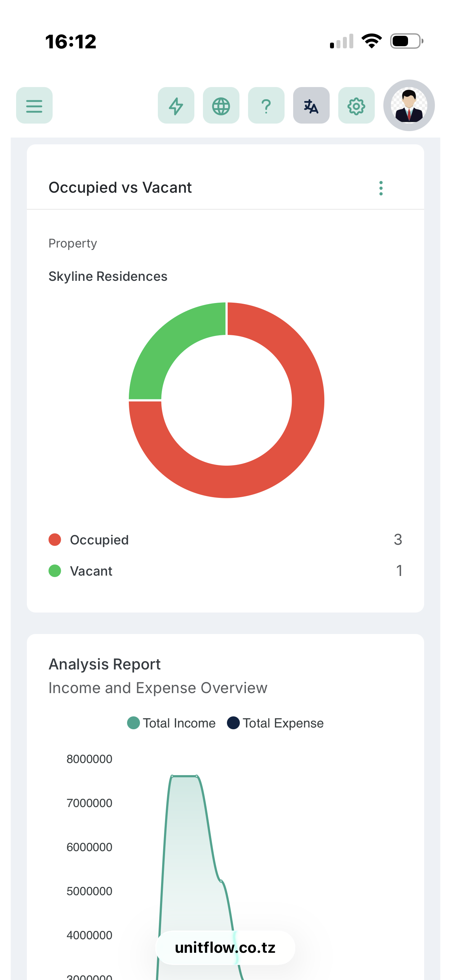Tap the battery status icon
This screenshot has height=980, width=451.
(407, 41)
